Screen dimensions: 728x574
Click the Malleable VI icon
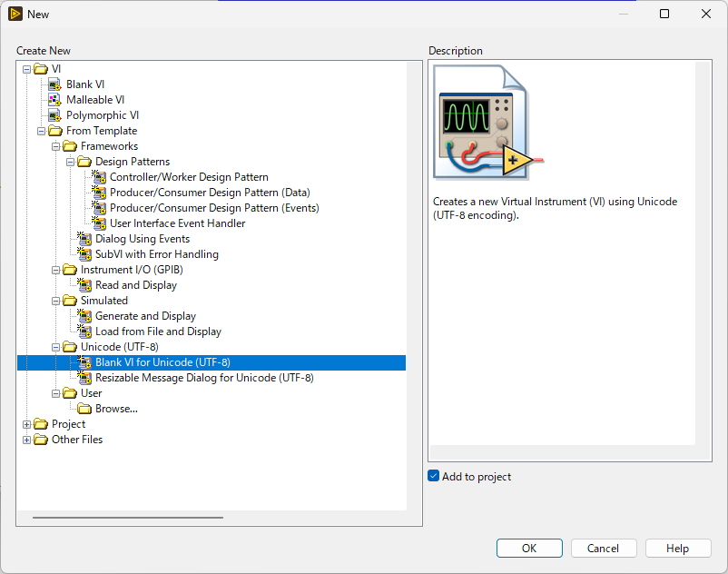coord(54,100)
